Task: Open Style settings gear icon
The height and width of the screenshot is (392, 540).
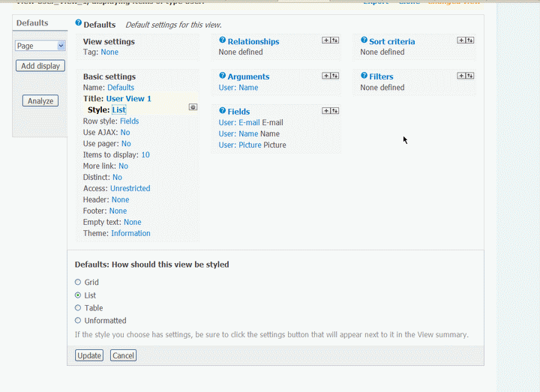Action: coord(193,107)
